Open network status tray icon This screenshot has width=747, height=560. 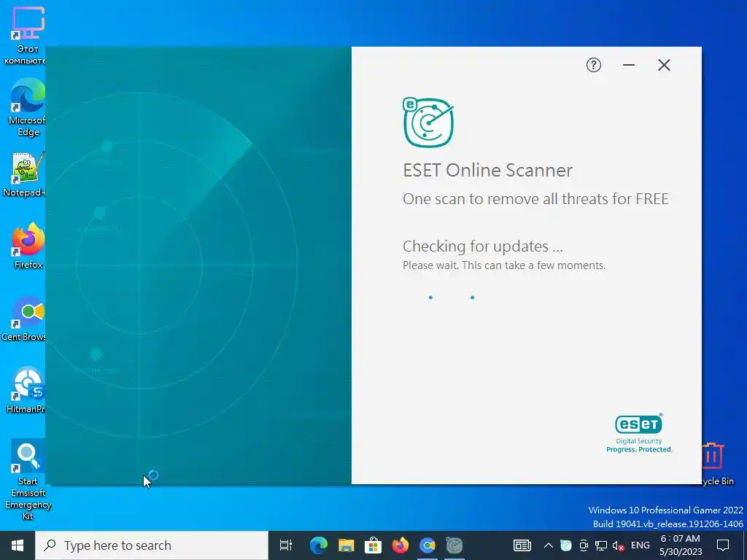click(x=601, y=545)
